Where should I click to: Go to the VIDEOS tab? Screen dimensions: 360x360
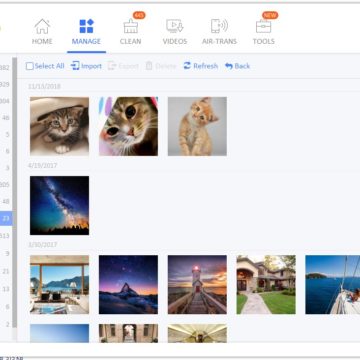[x=175, y=32]
